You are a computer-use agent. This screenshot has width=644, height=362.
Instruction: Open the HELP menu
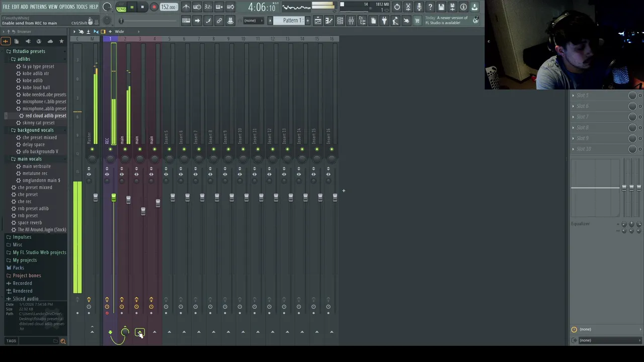[94, 7]
